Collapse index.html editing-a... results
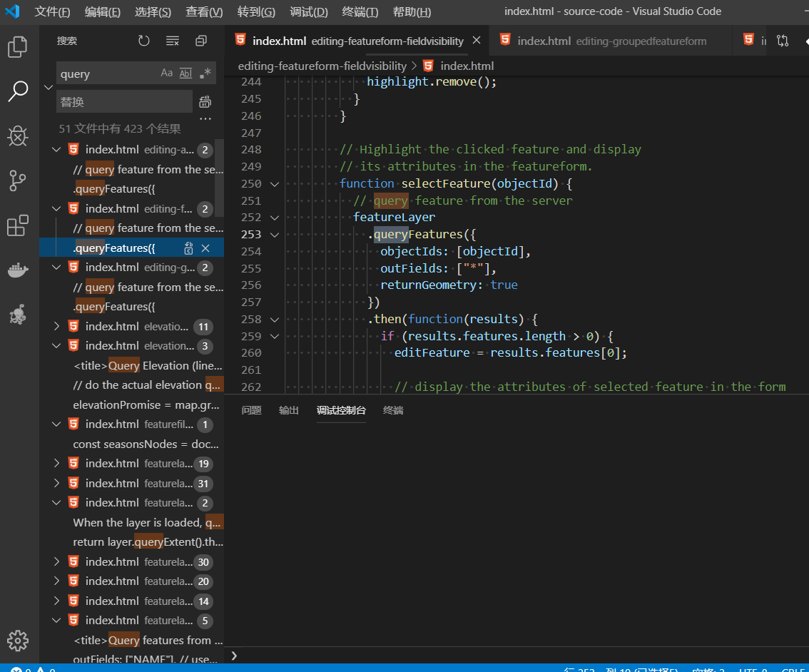 pos(56,150)
